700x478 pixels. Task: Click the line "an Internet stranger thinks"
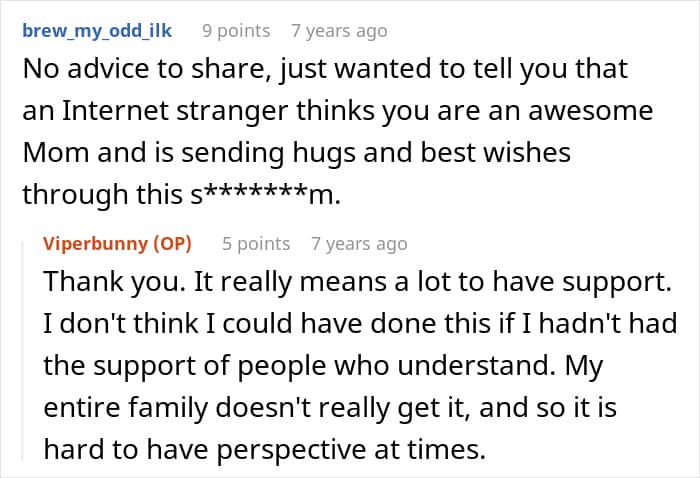coord(338,111)
